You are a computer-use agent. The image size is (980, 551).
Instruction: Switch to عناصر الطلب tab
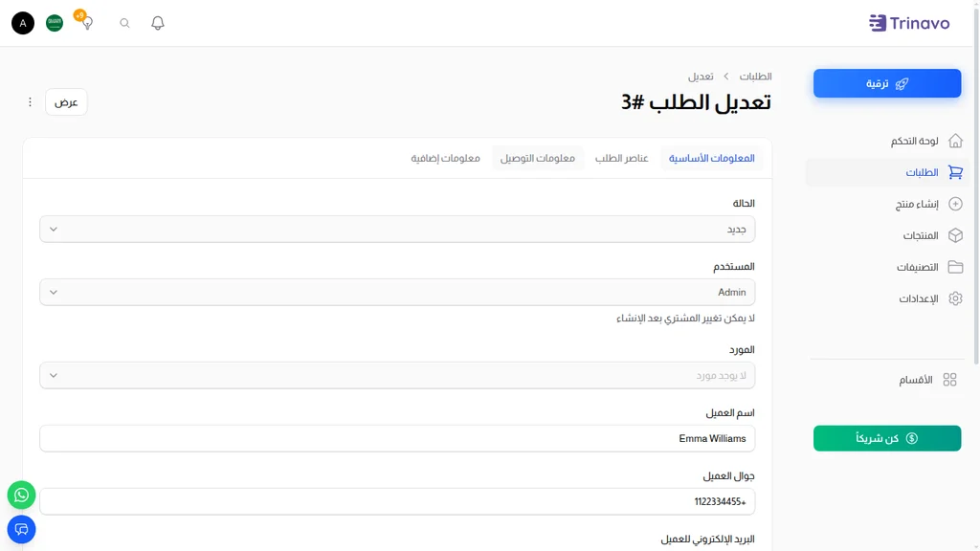(621, 158)
